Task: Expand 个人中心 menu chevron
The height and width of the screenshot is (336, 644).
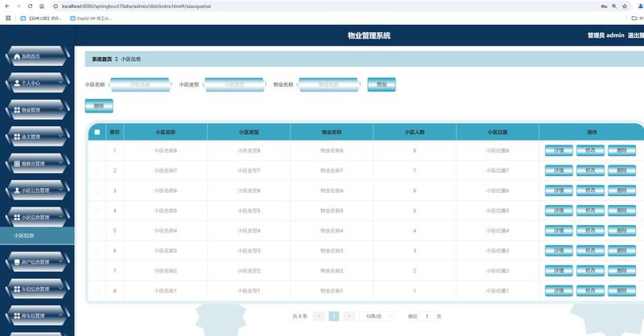Action: click(x=60, y=83)
